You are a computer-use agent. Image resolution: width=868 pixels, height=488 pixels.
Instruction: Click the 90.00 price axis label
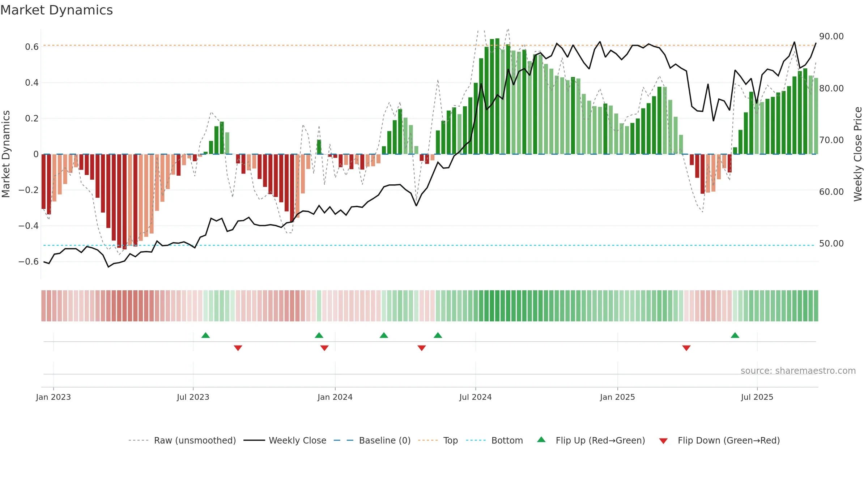coord(831,37)
